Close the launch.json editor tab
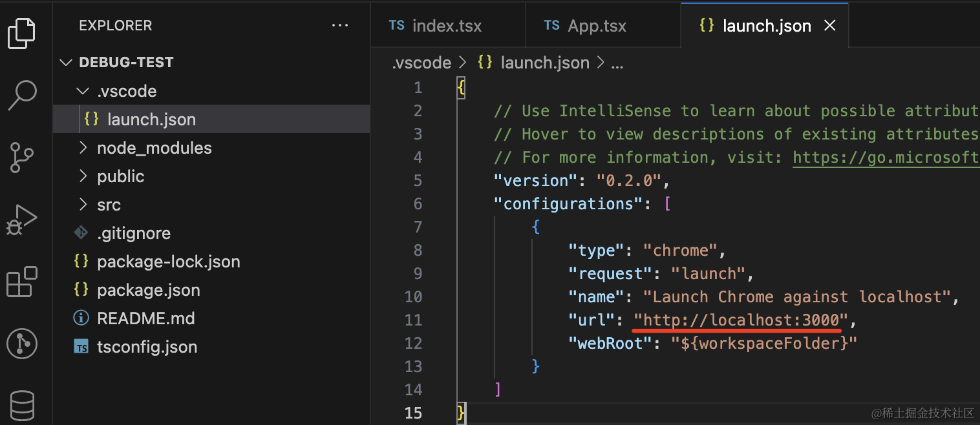980x425 pixels. (x=829, y=26)
